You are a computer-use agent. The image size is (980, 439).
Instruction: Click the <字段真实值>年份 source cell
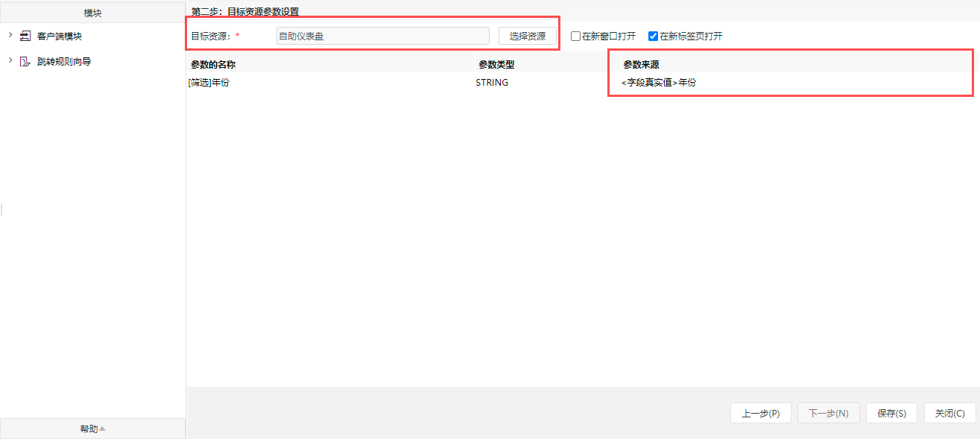coord(659,83)
